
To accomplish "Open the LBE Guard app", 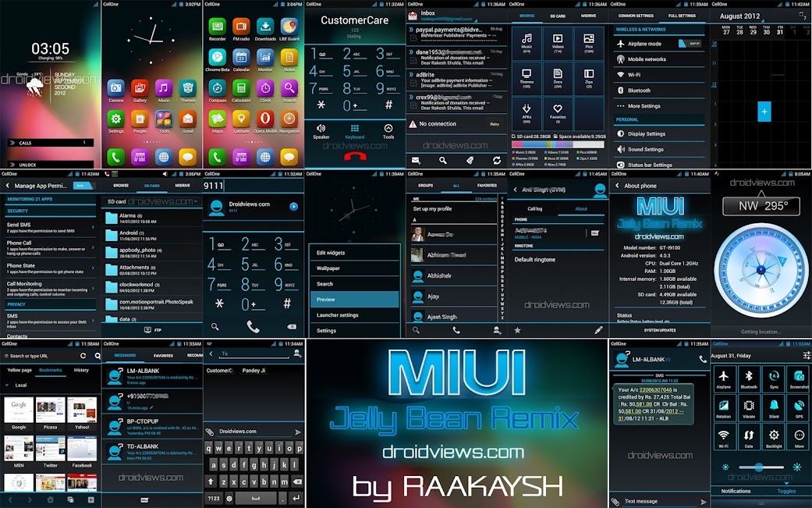I will coord(289,27).
